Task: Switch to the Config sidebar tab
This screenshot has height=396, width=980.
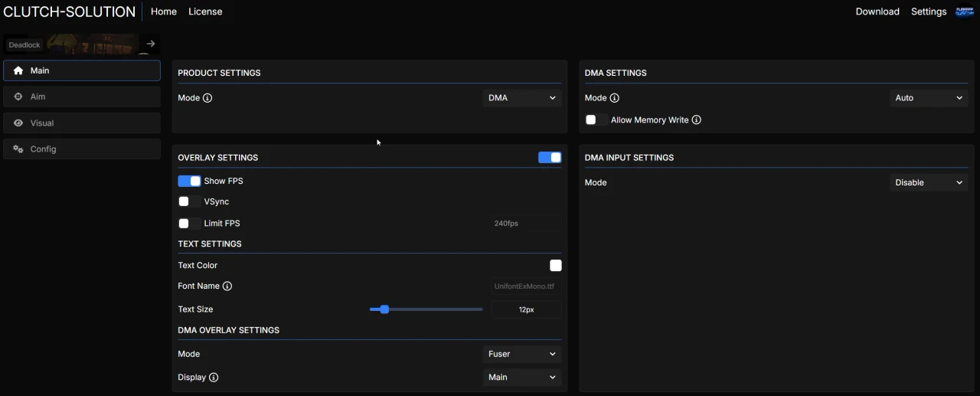Action: coord(82,149)
